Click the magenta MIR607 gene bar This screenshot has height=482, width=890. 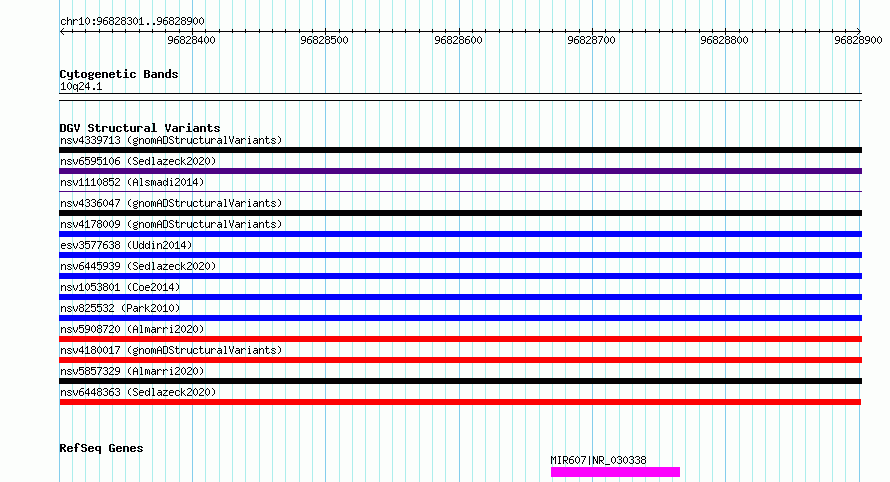[615, 472]
